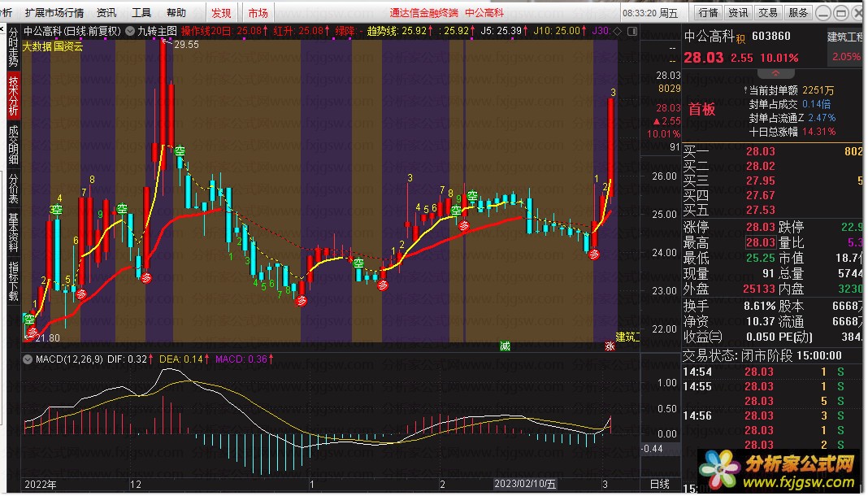Open the 工具 menu
The width and height of the screenshot is (868, 496).
141,12
